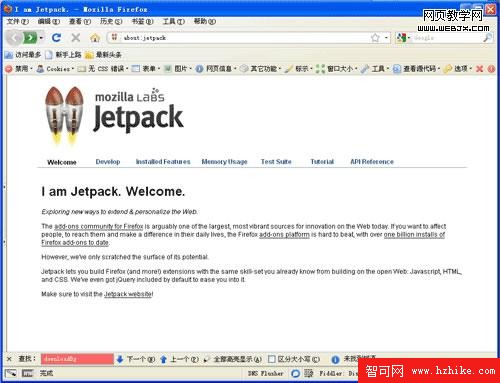Open the 其它功能 (Miscellaneous) dropdown

pos(261,69)
